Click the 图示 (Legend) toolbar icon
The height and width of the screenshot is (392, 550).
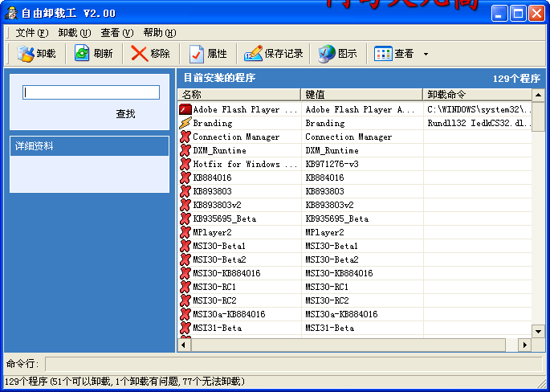[326, 54]
